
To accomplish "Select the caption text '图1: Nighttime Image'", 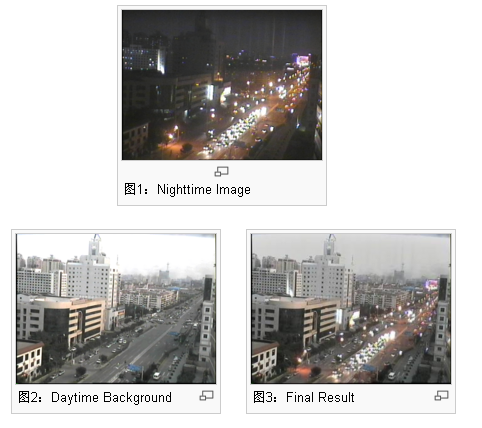I will (187, 190).
